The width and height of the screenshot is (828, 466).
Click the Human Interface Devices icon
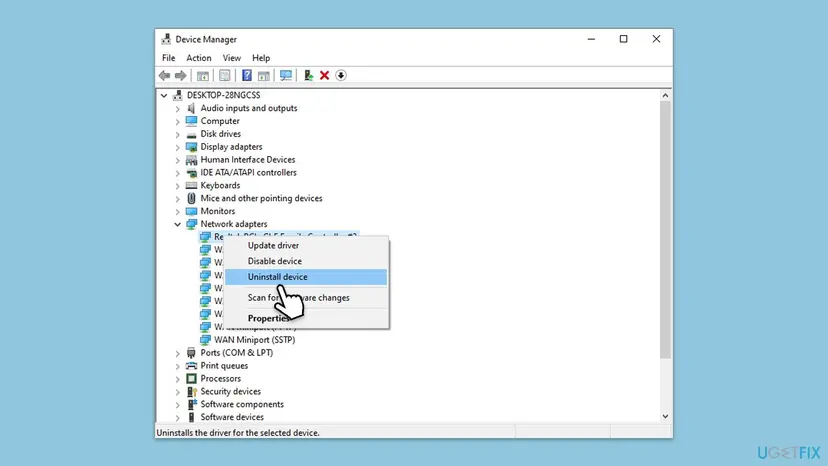click(191, 160)
